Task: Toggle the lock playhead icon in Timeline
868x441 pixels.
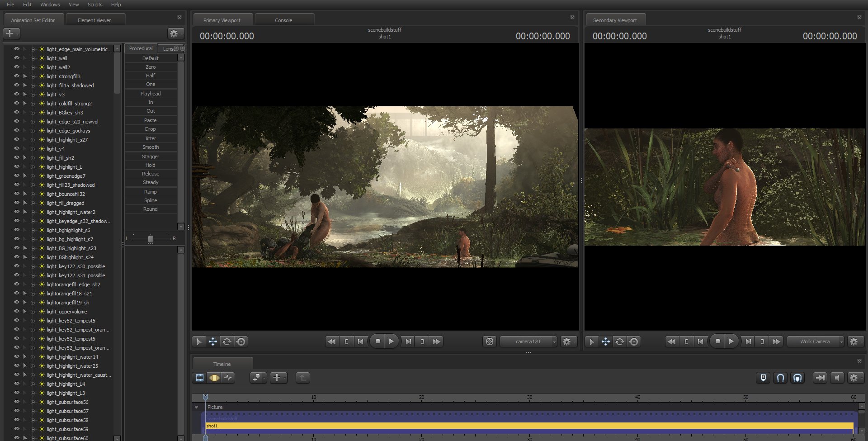Action: click(763, 378)
